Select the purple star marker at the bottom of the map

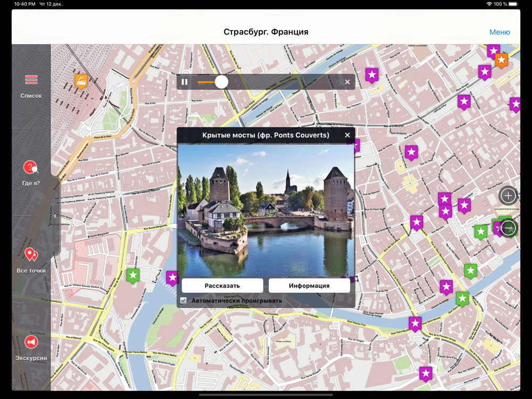point(426,374)
